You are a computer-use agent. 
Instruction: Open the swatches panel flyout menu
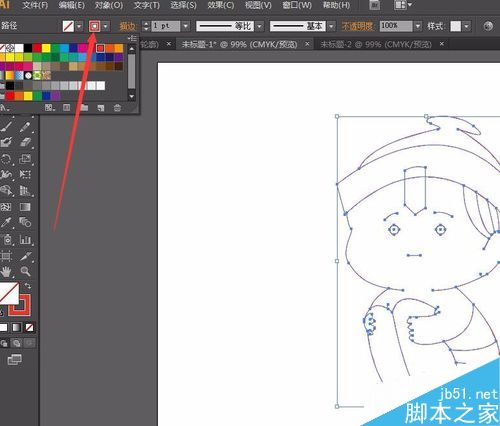132,38
